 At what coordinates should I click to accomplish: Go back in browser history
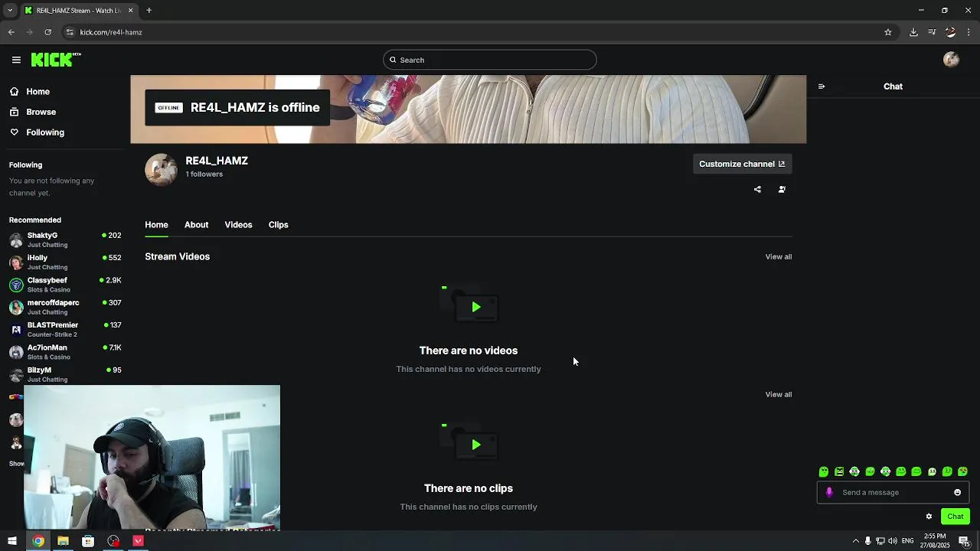point(11,32)
